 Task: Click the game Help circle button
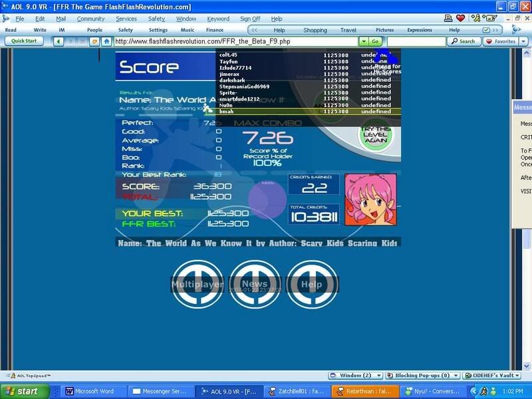pos(312,285)
